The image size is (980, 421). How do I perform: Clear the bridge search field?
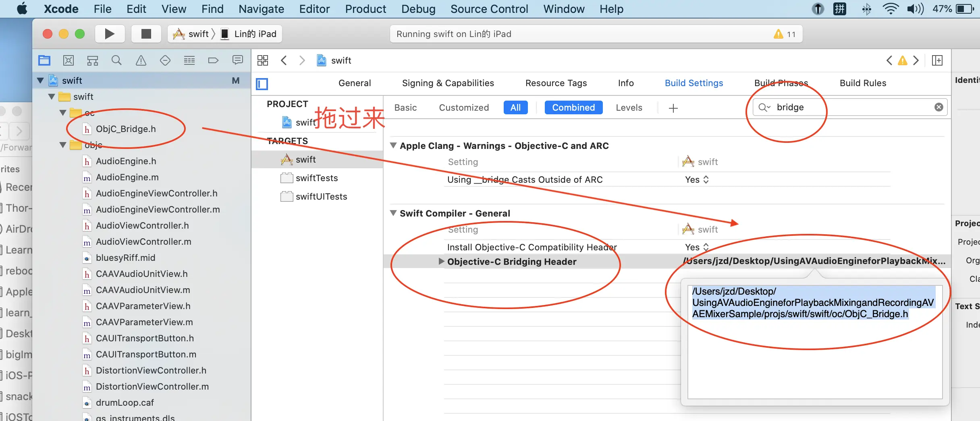pos(939,107)
